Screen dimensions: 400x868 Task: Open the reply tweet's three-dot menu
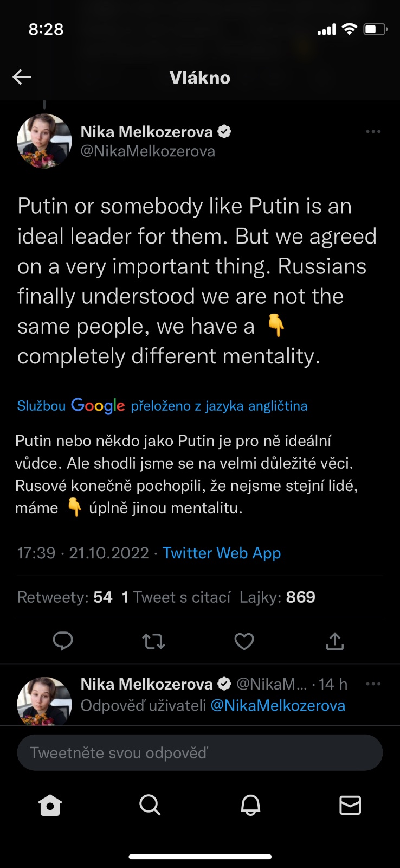pos(373,684)
